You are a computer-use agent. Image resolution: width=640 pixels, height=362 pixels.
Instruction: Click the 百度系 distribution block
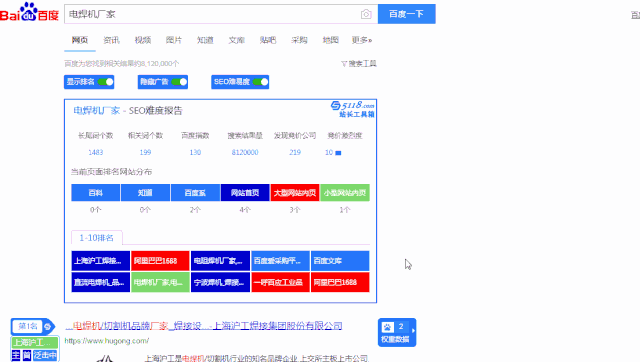coord(195,193)
